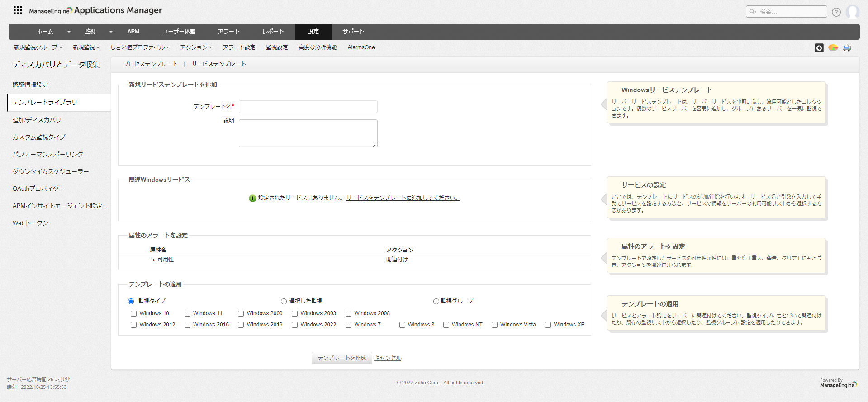Open the 新規監視 dropdown menu

pos(86,47)
